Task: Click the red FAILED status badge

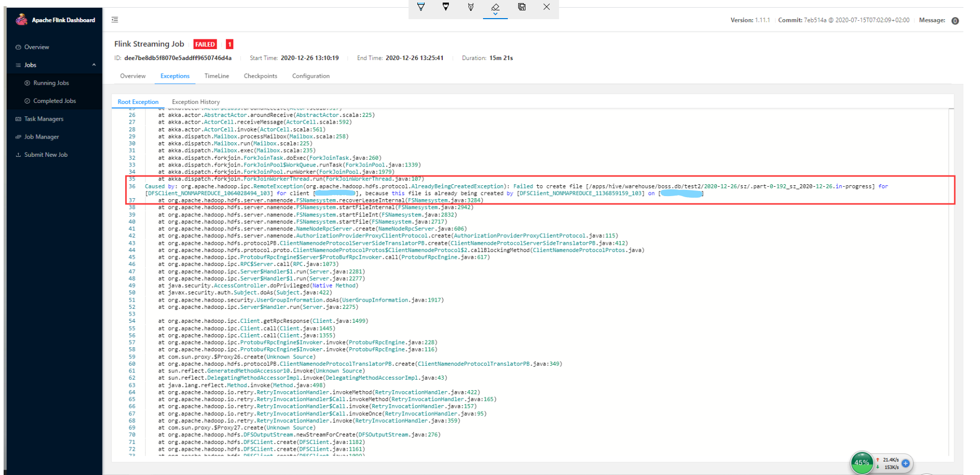Action: [x=205, y=44]
